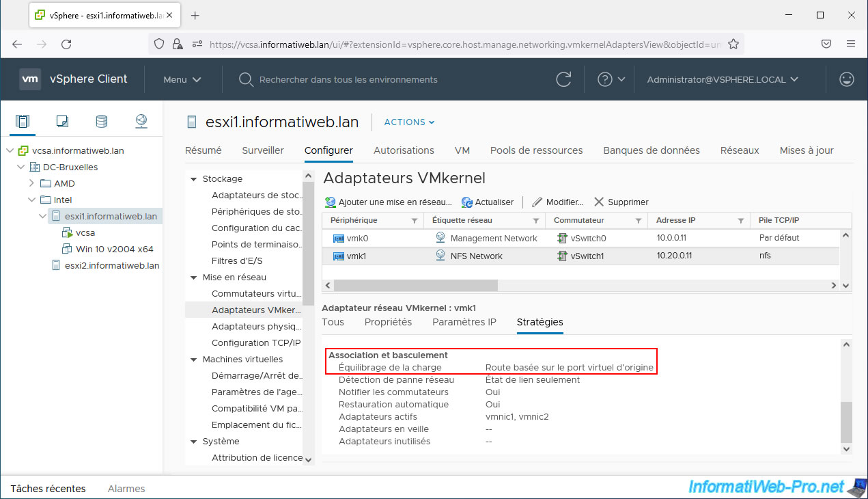Open the Menu dropdown
The image size is (868, 499).
[x=182, y=79]
